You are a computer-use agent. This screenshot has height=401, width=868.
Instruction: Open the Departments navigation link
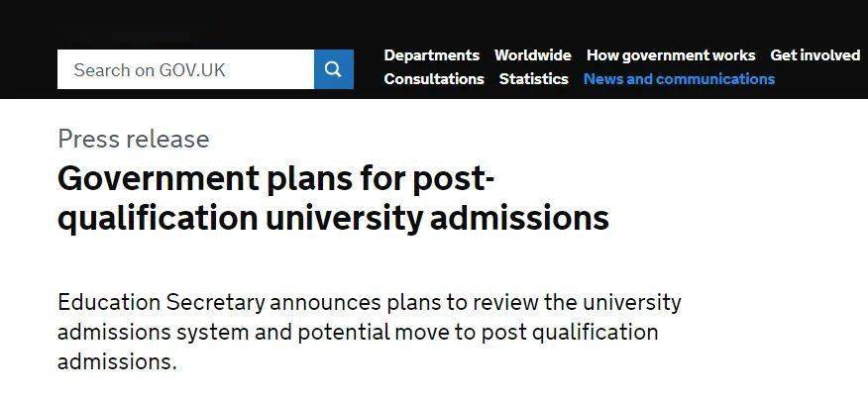432,55
